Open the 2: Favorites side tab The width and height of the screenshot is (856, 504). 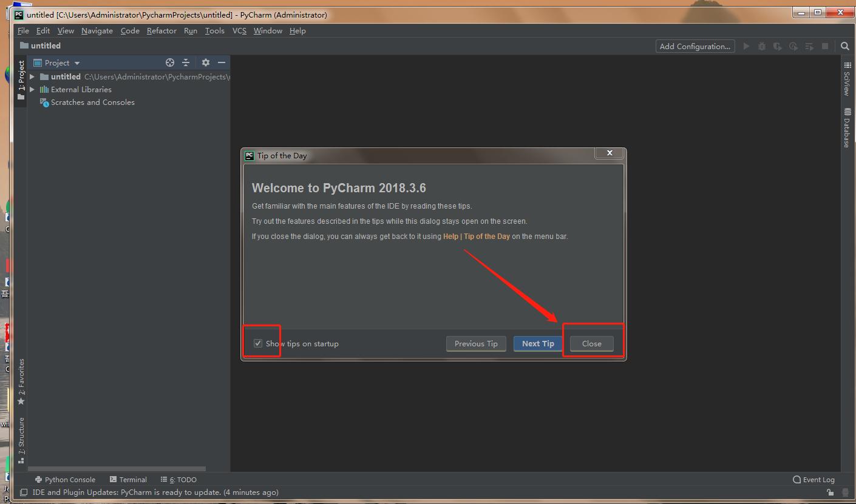pyautogui.click(x=21, y=381)
